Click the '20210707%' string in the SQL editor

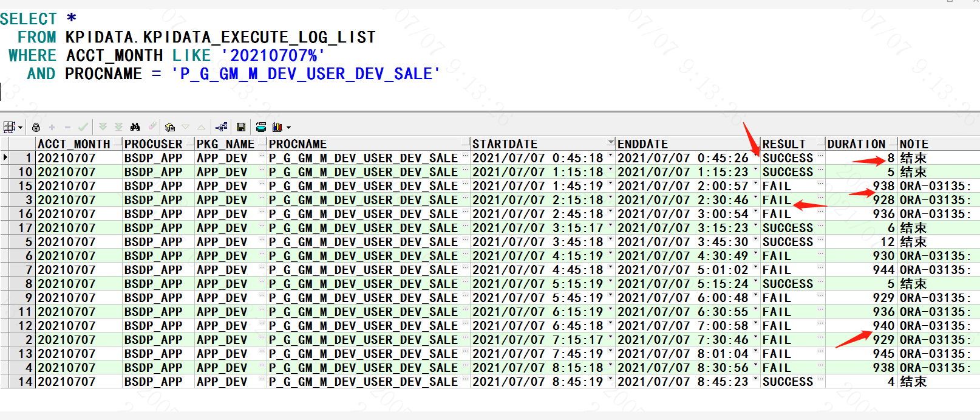point(273,56)
